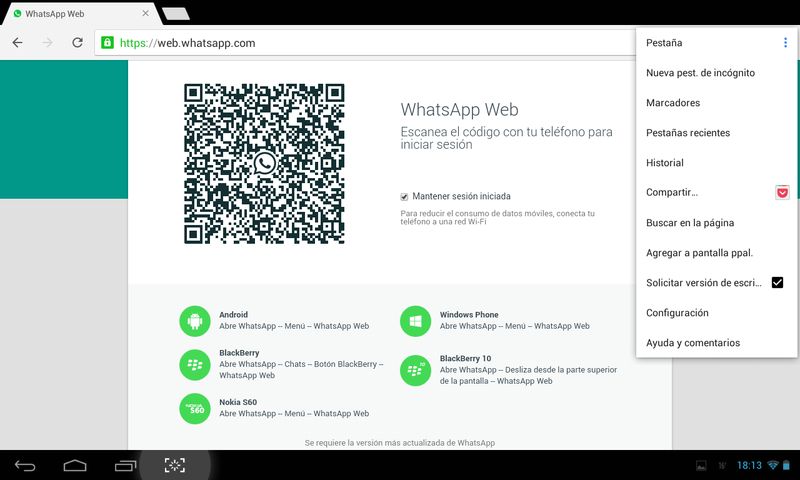800x480 pixels.
Task: Click the image notification icon in status bar
Action: pos(702,465)
